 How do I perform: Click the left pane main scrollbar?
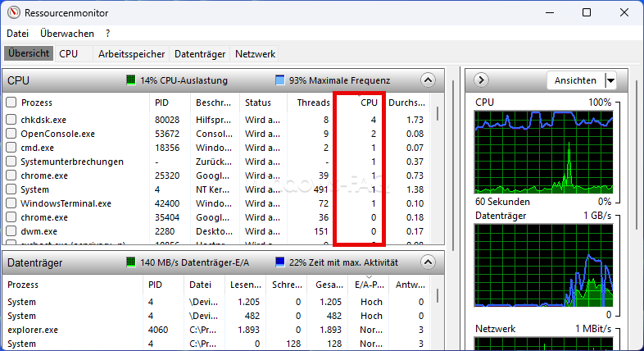pyautogui.click(x=453, y=164)
